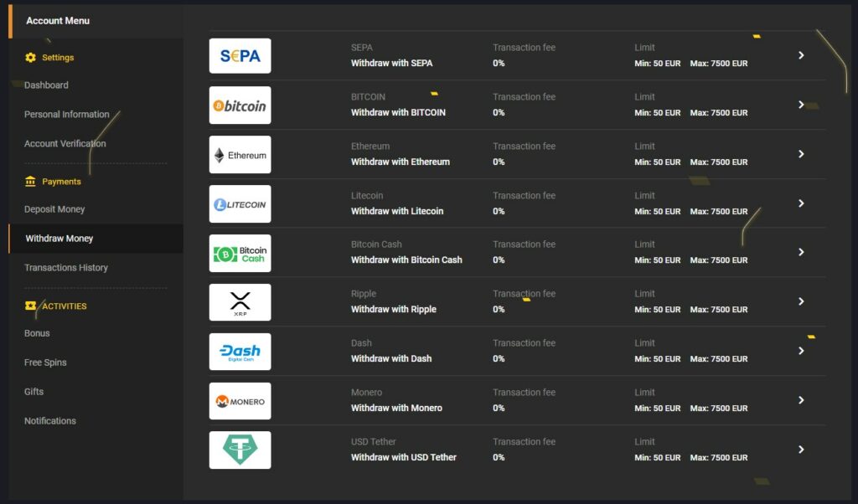
Task: Click 'Withdraw with Litecoin' link
Action: tap(397, 211)
